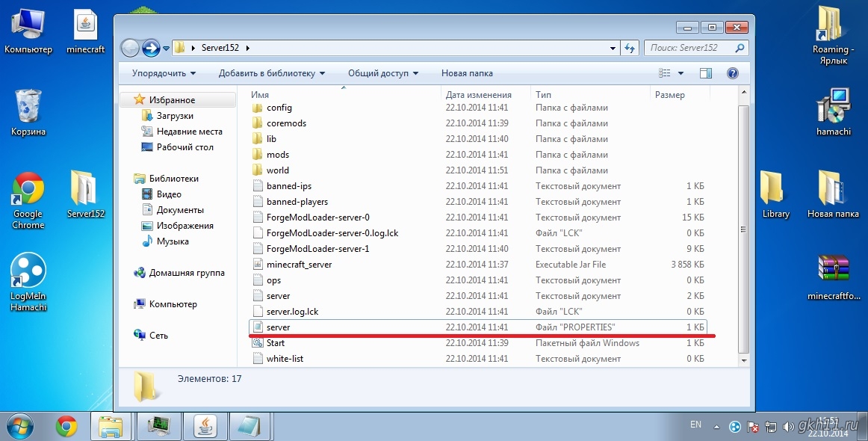This screenshot has height=441, width=868.
Task: Go forward with the Explorer forward arrow
Action: coord(151,48)
